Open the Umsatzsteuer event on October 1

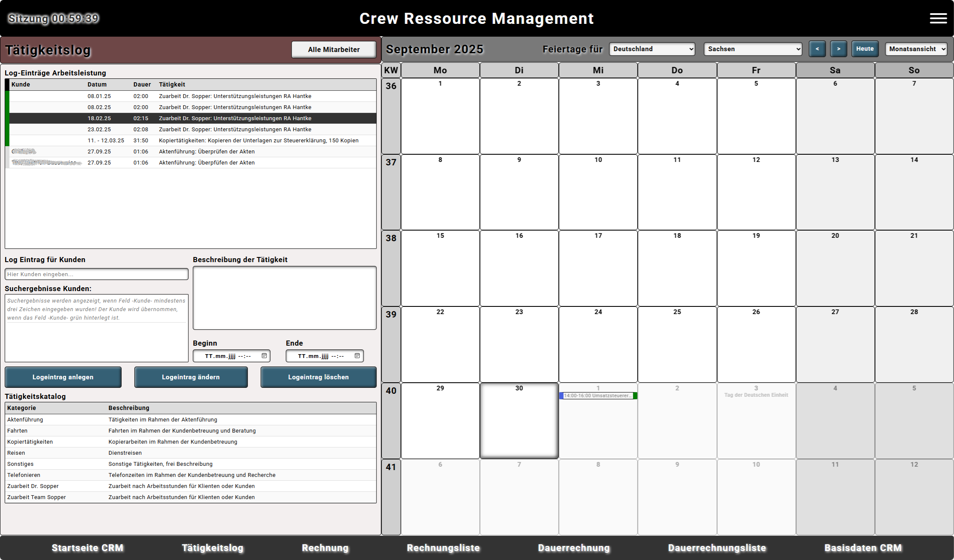[x=597, y=395]
